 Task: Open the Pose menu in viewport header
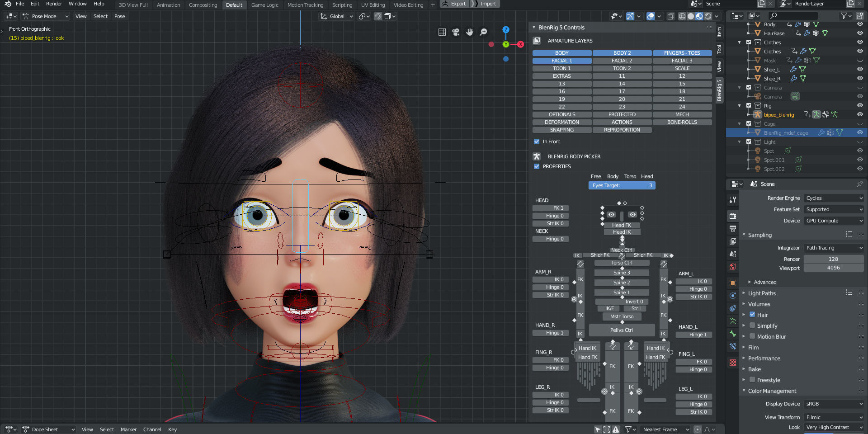[119, 16]
